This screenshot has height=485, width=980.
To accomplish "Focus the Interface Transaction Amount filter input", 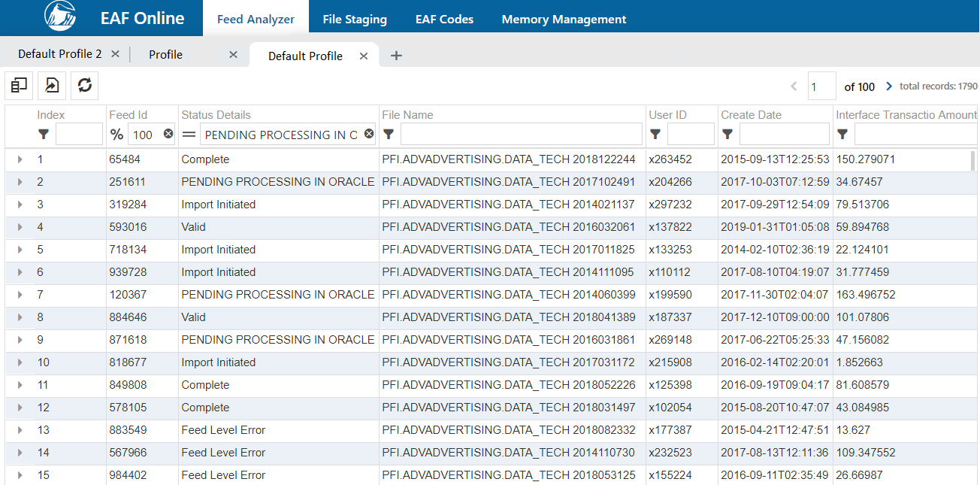I will tap(916, 135).
